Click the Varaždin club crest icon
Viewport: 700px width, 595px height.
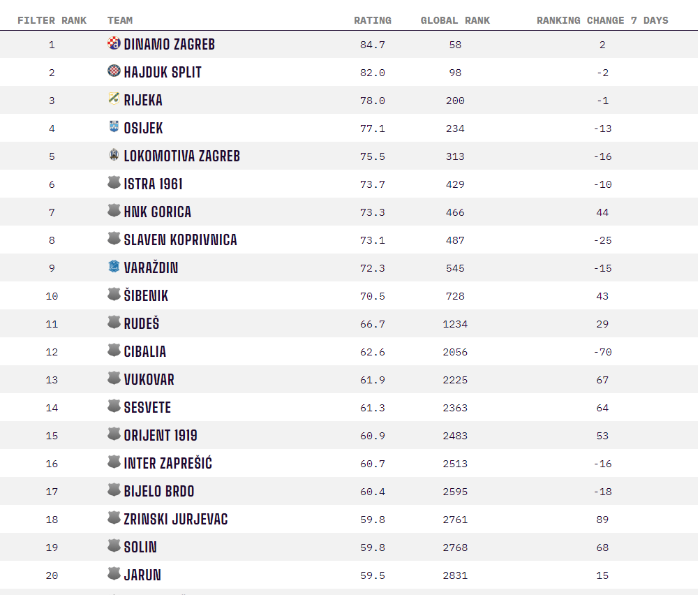click(x=114, y=266)
